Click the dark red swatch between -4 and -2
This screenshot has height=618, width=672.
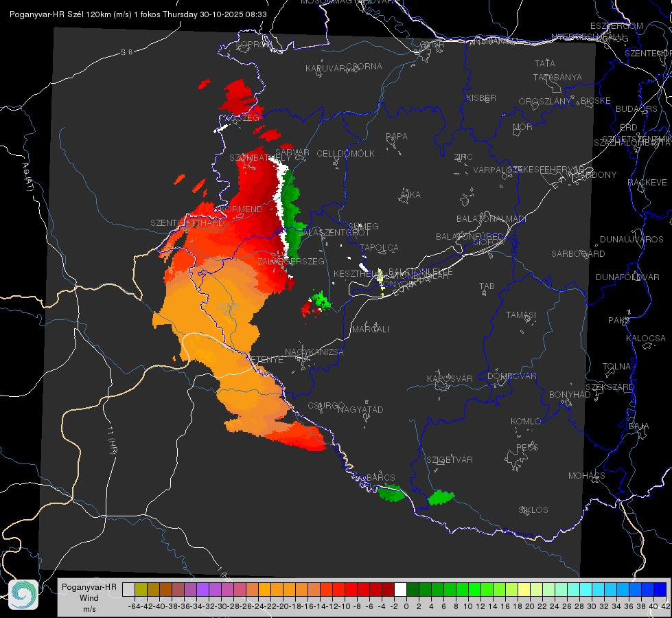[389, 589]
